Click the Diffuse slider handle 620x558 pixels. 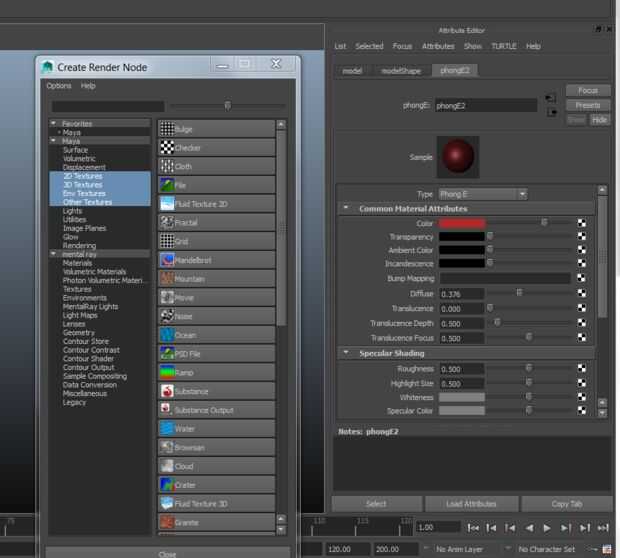(x=519, y=293)
